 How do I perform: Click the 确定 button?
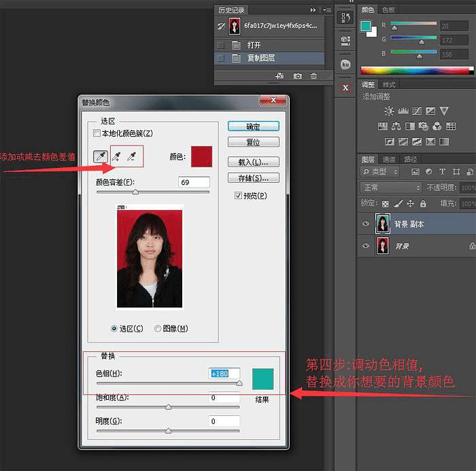(x=253, y=126)
